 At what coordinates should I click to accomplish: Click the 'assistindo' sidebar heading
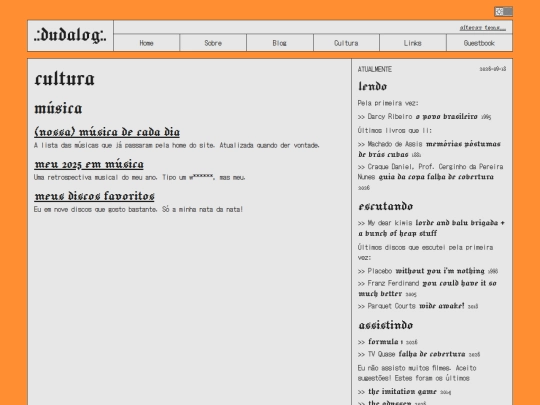point(386,325)
